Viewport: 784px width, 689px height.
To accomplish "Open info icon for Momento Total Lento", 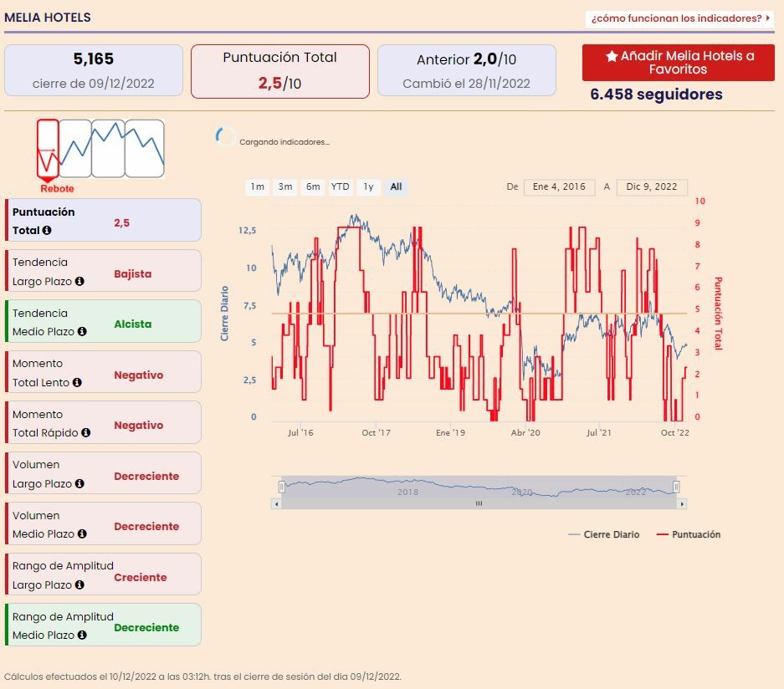I will 77,382.
